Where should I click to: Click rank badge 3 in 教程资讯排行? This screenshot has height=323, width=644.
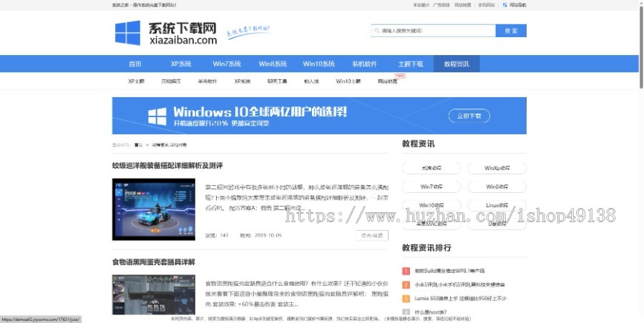pos(406,299)
